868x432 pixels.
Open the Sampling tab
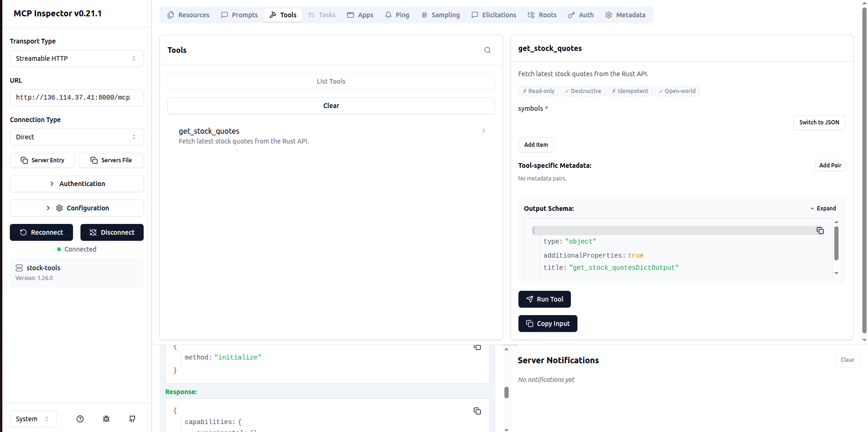[x=440, y=15]
